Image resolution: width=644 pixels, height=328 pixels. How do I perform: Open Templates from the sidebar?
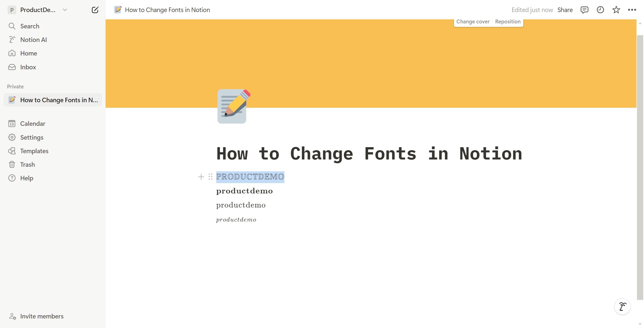53,151
